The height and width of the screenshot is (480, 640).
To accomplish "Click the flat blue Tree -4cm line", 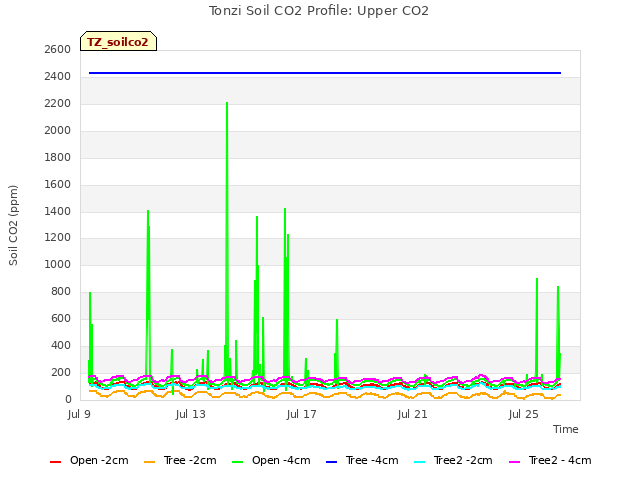I will click(325, 73).
